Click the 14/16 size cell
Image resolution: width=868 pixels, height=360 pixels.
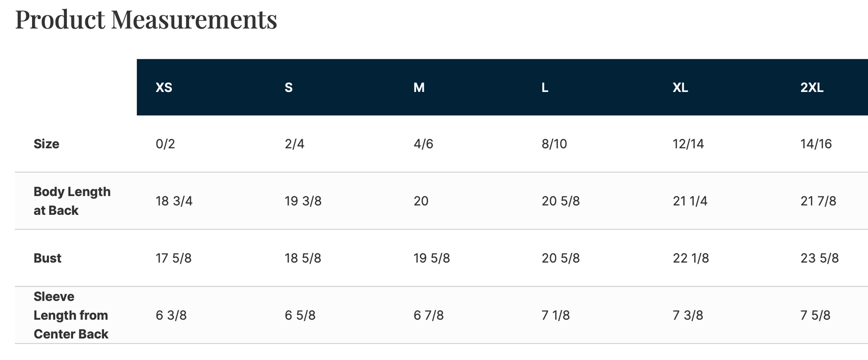point(816,144)
